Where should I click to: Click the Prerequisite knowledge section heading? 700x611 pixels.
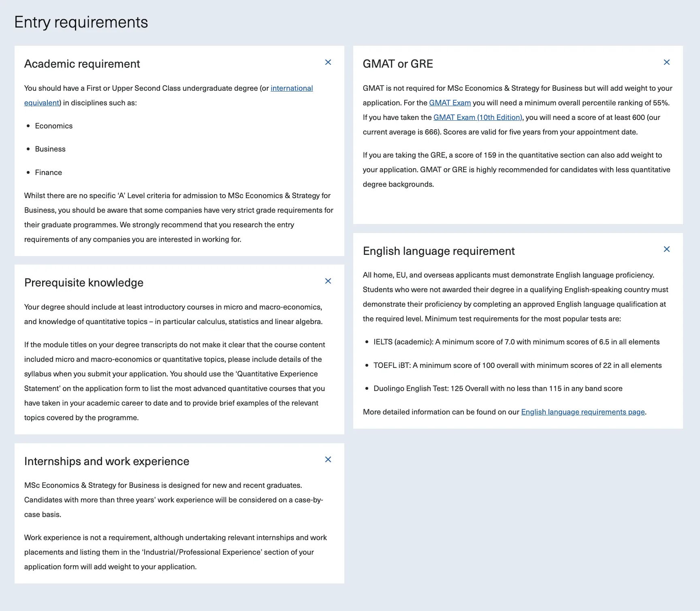pyautogui.click(x=84, y=283)
